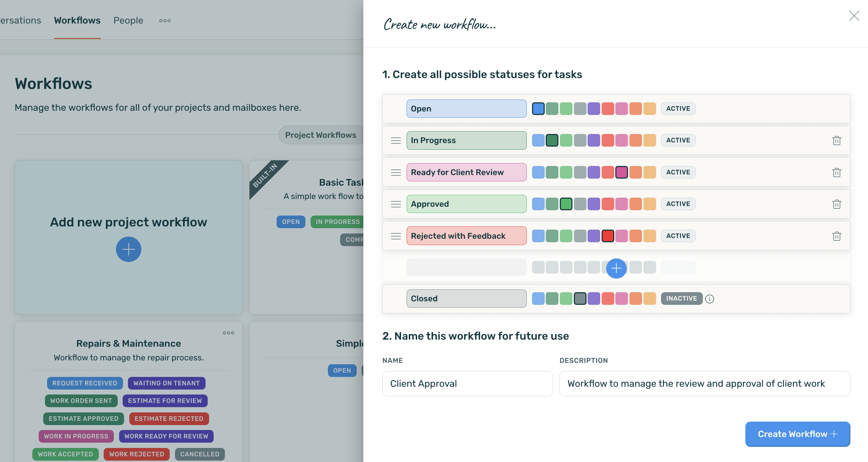Set Ready for Client Review to inactive
The width and height of the screenshot is (868, 462).
pyautogui.click(x=678, y=172)
